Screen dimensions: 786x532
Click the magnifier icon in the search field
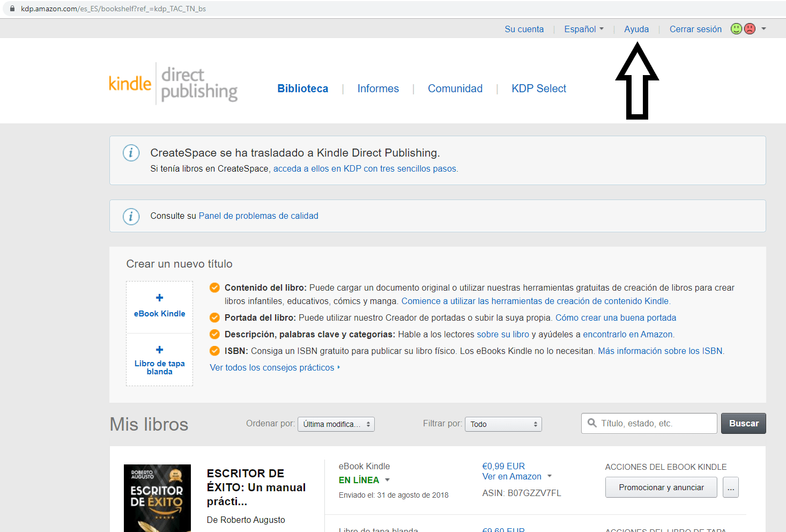point(592,423)
